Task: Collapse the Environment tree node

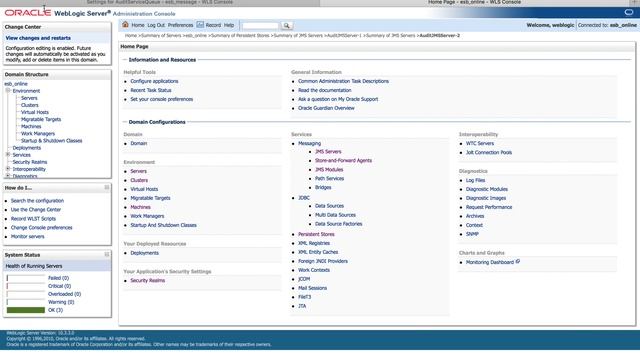Action: (8, 90)
